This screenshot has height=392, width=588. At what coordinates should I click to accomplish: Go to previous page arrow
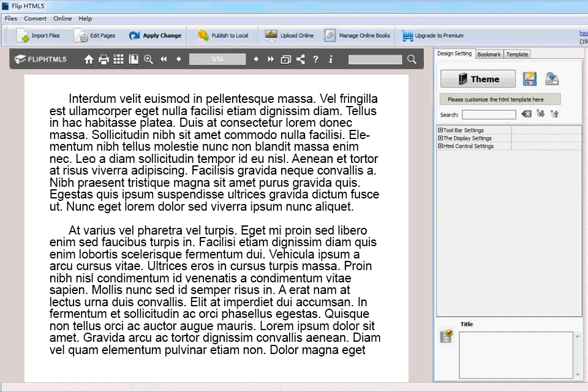[x=178, y=59]
